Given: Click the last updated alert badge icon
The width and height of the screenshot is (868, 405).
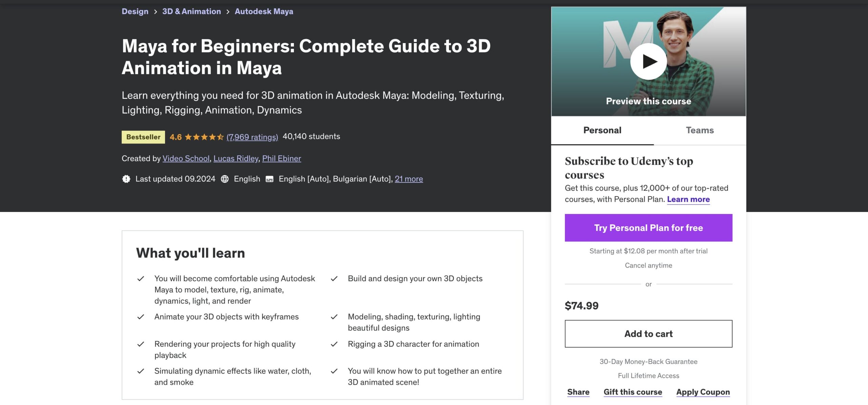Looking at the screenshot, I should coord(126,179).
